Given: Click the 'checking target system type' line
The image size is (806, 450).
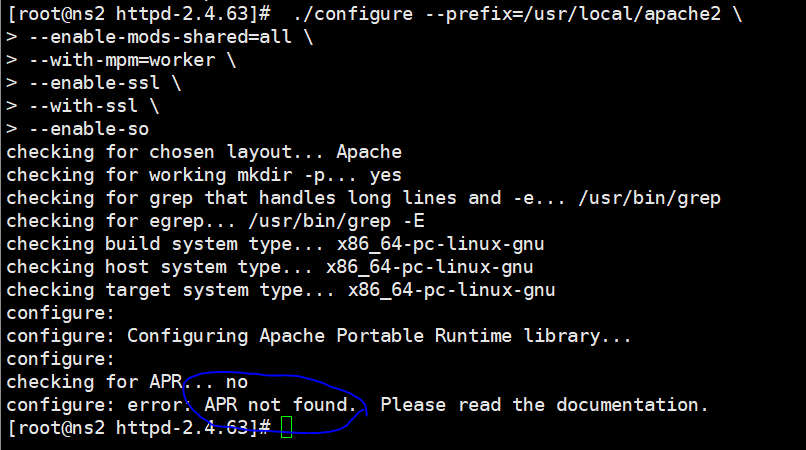Looking at the screenshot, I should tap(281, 291).
